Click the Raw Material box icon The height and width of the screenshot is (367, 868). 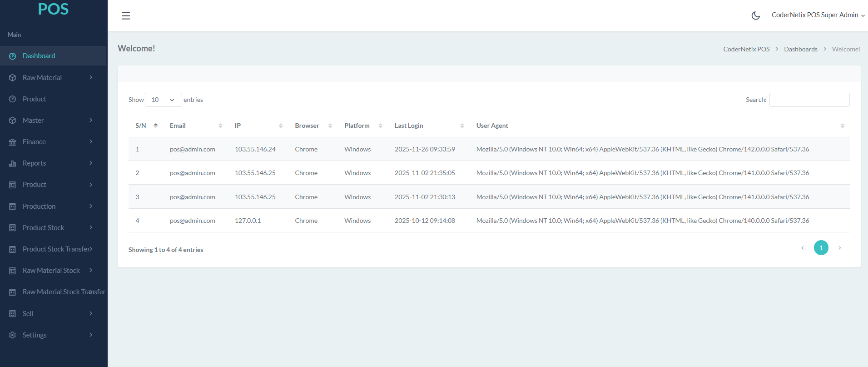13,78
